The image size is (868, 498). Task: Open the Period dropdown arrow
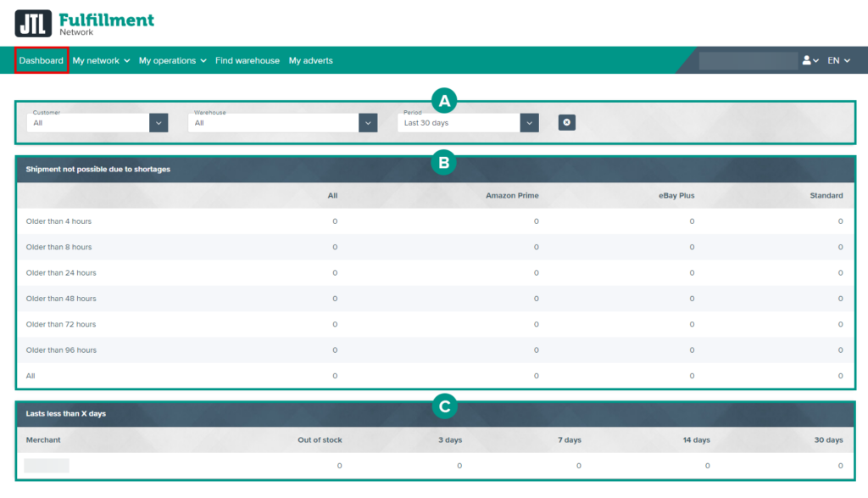[x=530, y=123]
